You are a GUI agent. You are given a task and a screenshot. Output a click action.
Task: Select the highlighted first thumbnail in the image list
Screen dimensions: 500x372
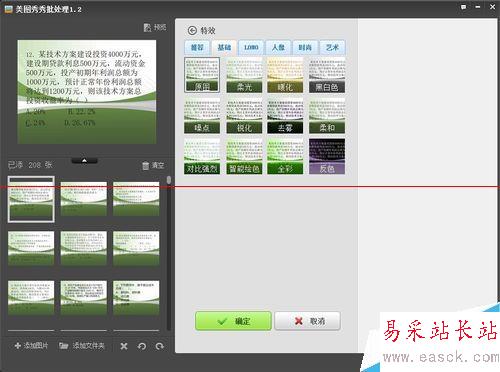coord(31,199)
